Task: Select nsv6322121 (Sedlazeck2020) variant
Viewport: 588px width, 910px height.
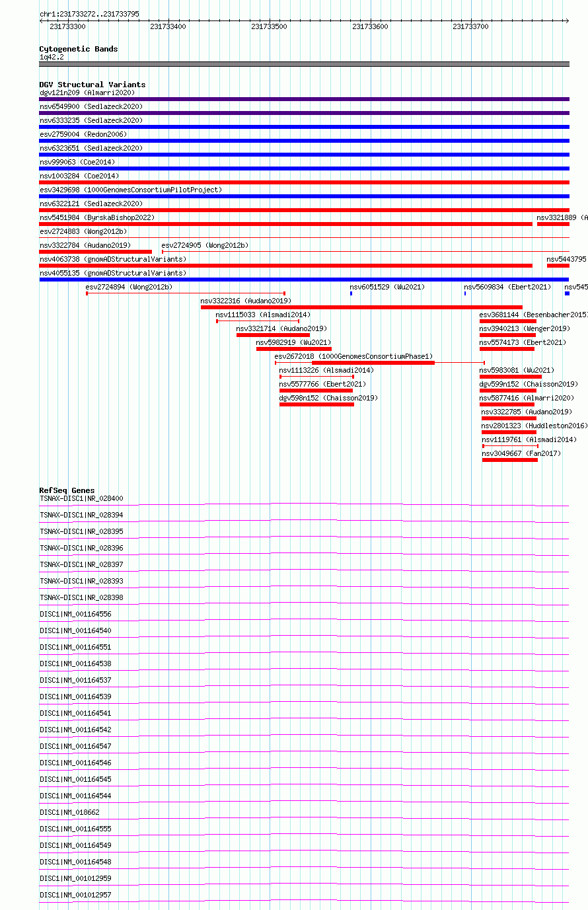Action: tap(304, 210)
